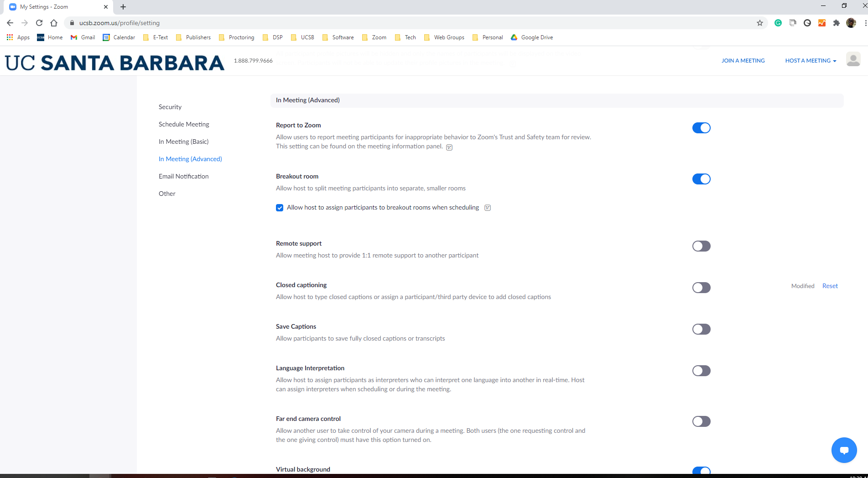Open the E-Text bookmark folder
The image size is (868, 478).
(156, 37)
